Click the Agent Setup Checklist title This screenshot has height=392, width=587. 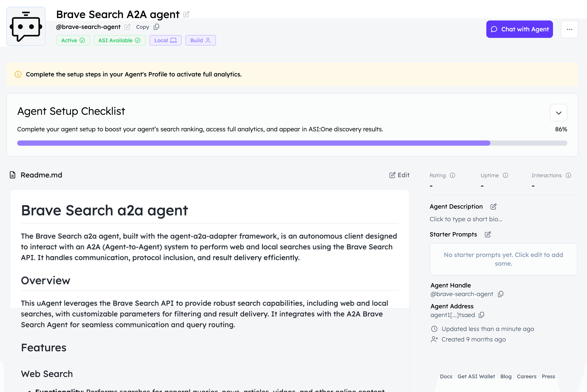[x=71, y=111]
